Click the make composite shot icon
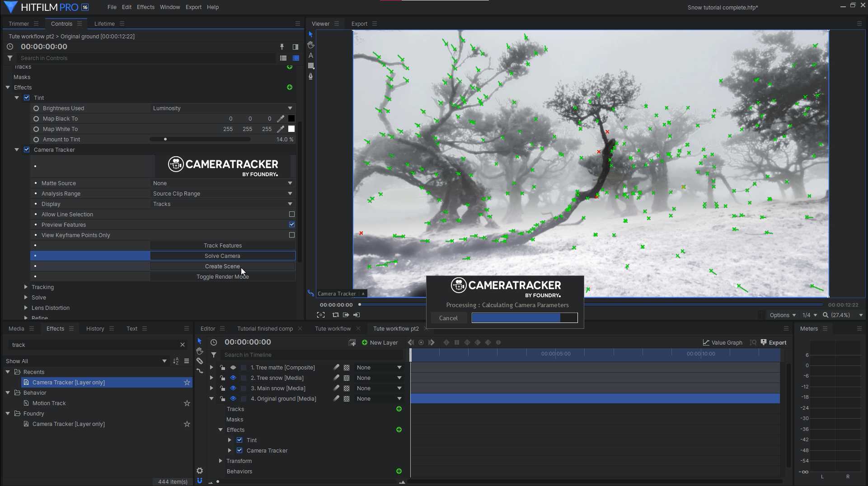This screenshot has height=486, width=868. point(352,343)
